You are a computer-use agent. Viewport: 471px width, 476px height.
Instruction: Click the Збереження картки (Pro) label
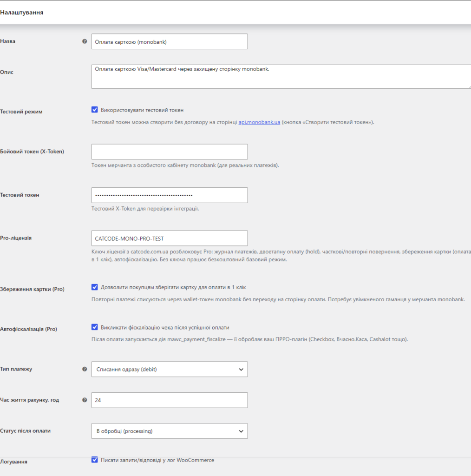32,289
